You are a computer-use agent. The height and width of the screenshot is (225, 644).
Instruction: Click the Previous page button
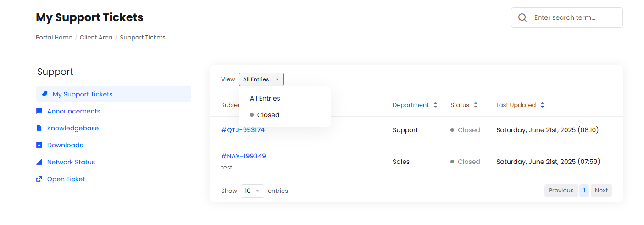(x=561, y=191)
